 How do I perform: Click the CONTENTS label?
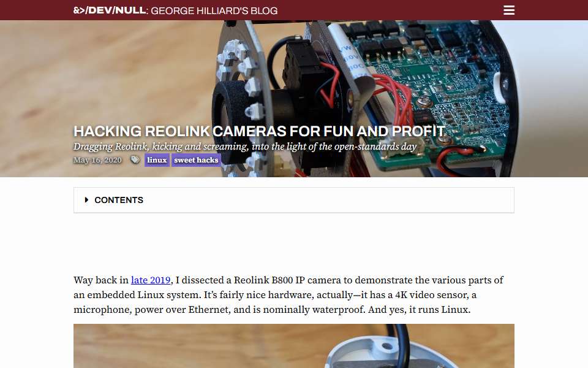tap(119, 200)
